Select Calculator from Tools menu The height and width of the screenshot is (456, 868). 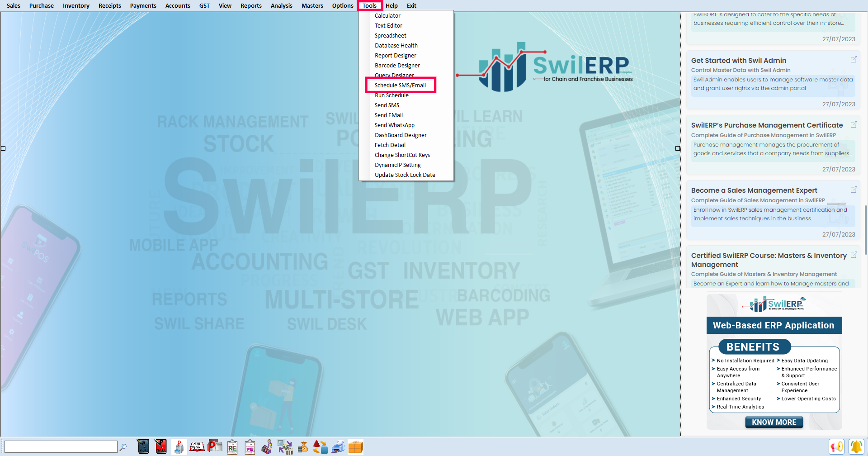pyautogui.click(x=406, y=16)
